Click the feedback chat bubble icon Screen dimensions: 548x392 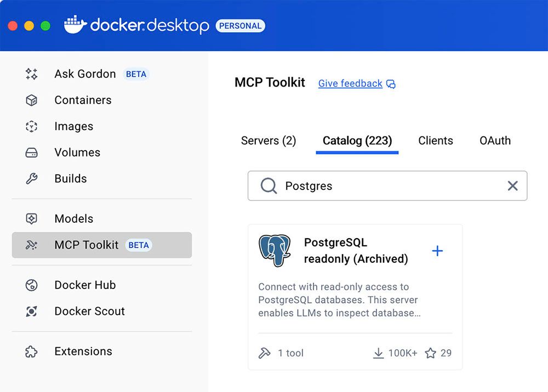click(391, 84)
